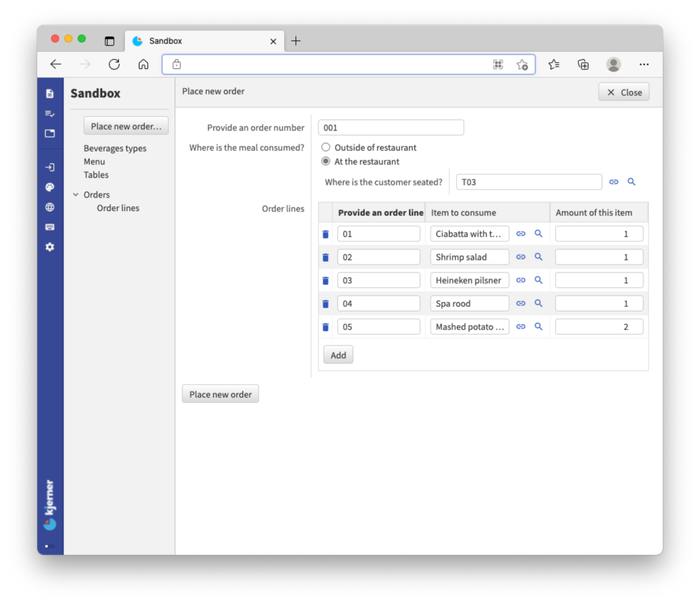Image resolution: width=700 pixels, height=604 pixels.
Task: Click magnifier beside Mashed potato
Action: click(x=539, y=326)
